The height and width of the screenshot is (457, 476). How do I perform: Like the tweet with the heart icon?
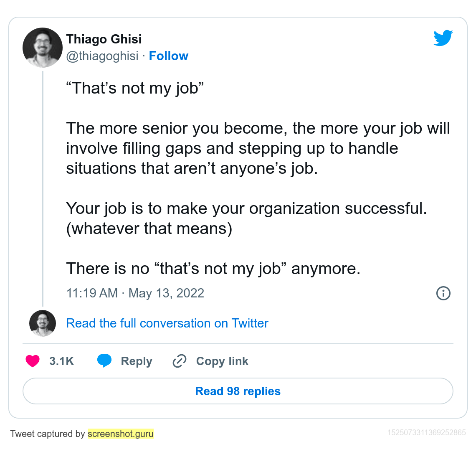33,361
